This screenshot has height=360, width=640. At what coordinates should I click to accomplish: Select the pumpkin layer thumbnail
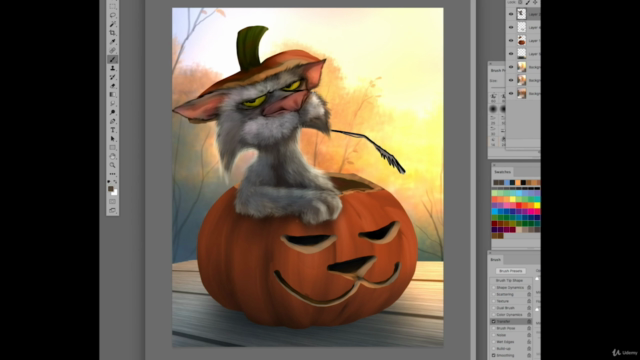pyautogui.click(x=522, y=40)
